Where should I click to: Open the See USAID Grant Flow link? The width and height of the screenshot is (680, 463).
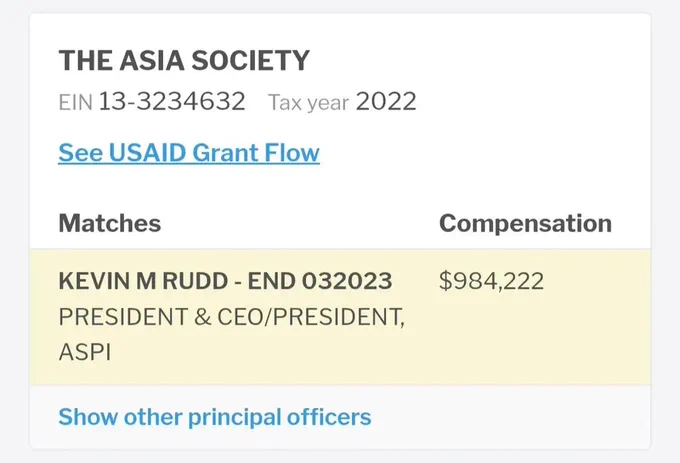(189, 153)
